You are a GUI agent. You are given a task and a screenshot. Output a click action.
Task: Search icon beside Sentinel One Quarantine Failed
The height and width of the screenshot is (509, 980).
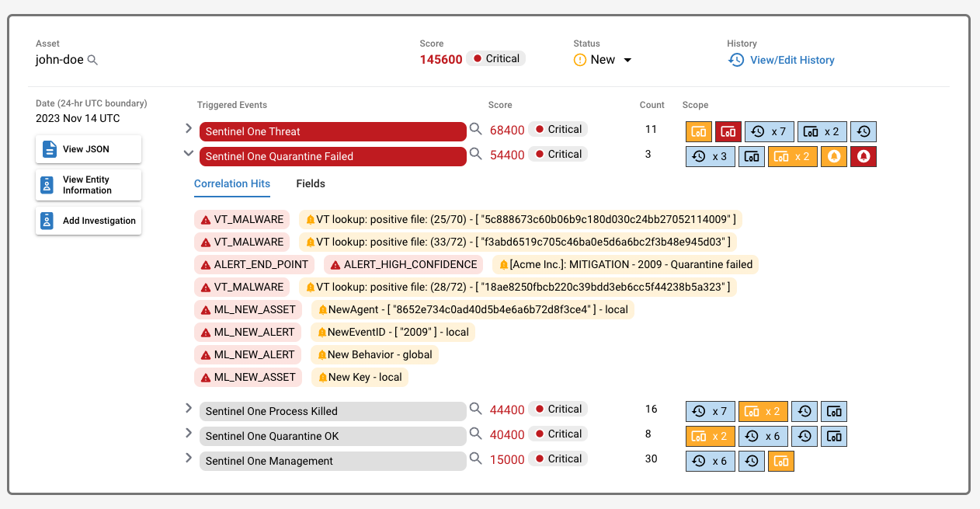click(x=477, y=154)
